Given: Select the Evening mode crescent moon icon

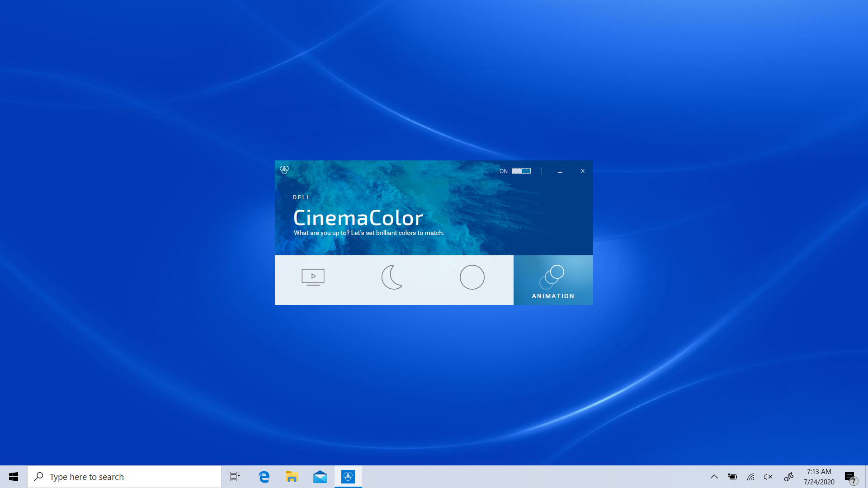Looking at the screenshot, I should pos(392,277).
